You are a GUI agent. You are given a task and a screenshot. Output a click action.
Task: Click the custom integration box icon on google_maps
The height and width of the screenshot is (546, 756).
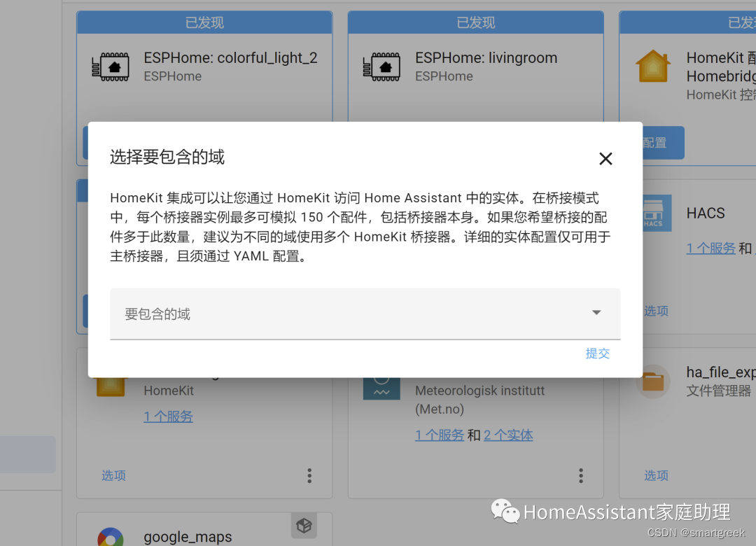click(x=304, y=525)
